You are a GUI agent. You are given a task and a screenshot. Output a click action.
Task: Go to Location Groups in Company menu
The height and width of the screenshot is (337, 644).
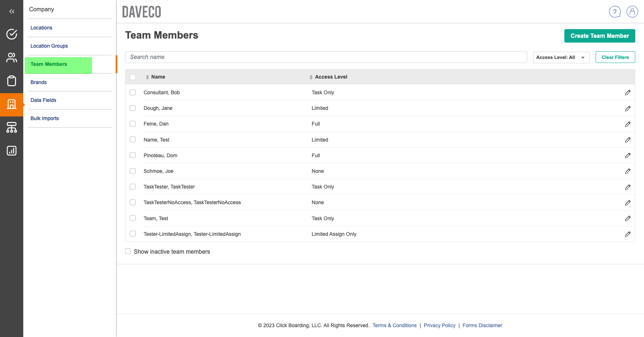[x=49, y=46]
